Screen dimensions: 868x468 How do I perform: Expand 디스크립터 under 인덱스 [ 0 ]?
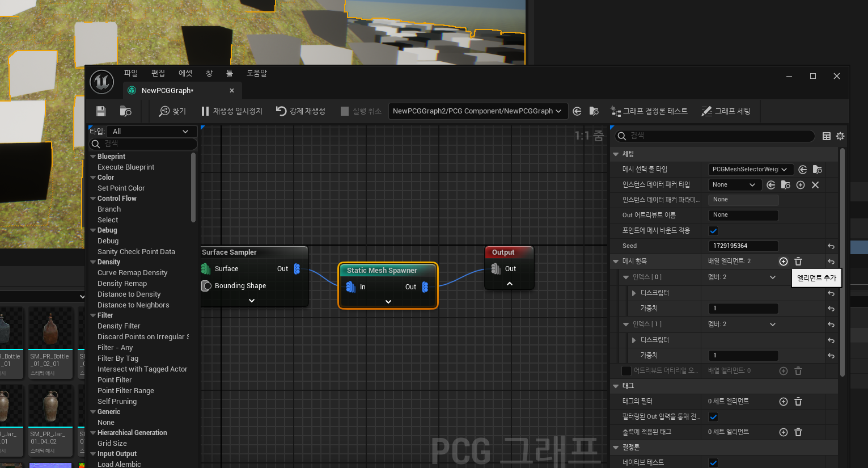(x=634, y=293)
